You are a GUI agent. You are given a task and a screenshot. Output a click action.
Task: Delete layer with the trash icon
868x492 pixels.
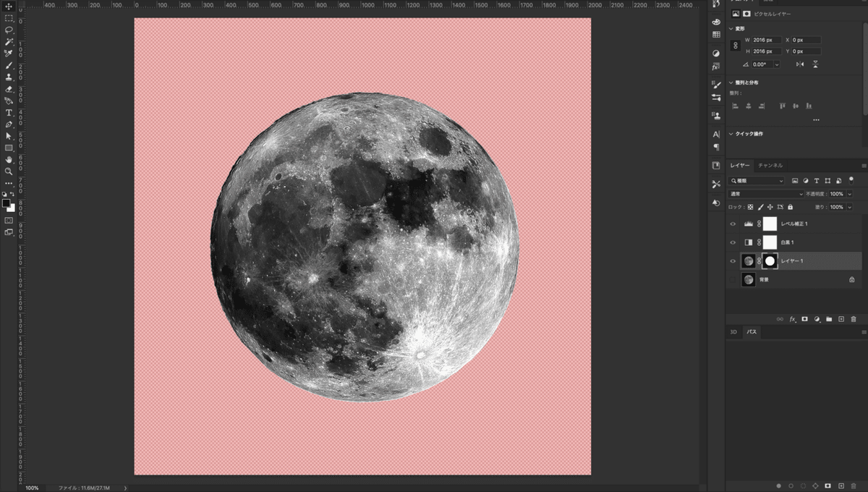(854, 319)
